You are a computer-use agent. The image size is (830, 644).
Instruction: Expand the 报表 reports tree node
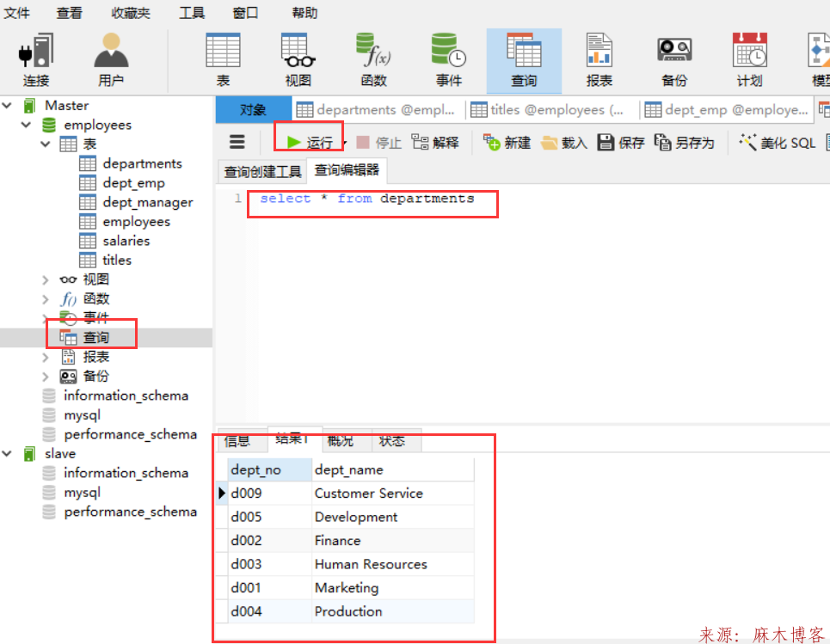click(46, 357)
